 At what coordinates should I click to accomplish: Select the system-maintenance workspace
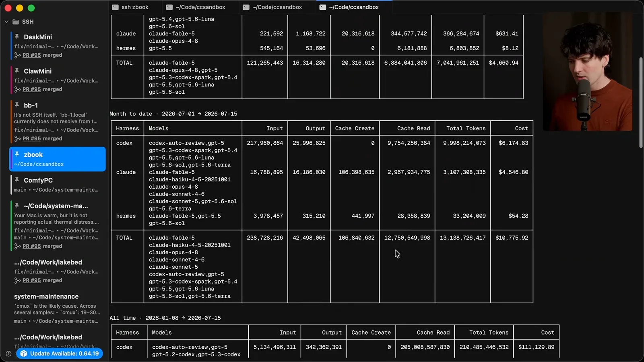(57, 309)
